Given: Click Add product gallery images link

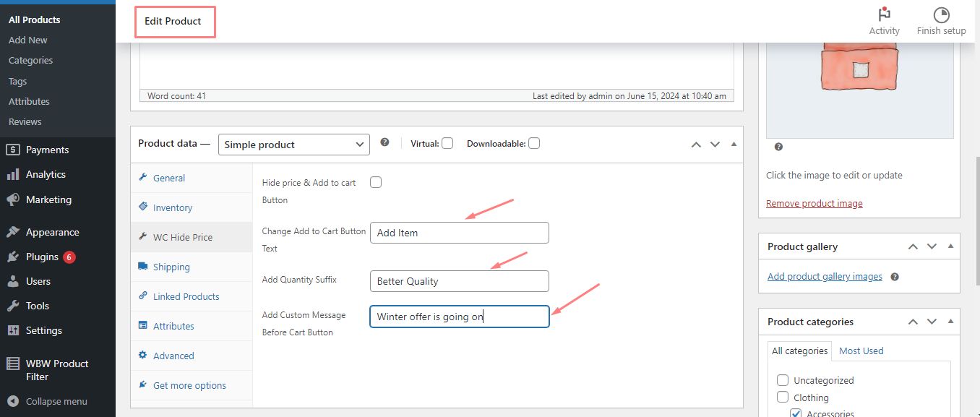Looking at the screenshot, I should click(825, 276).
